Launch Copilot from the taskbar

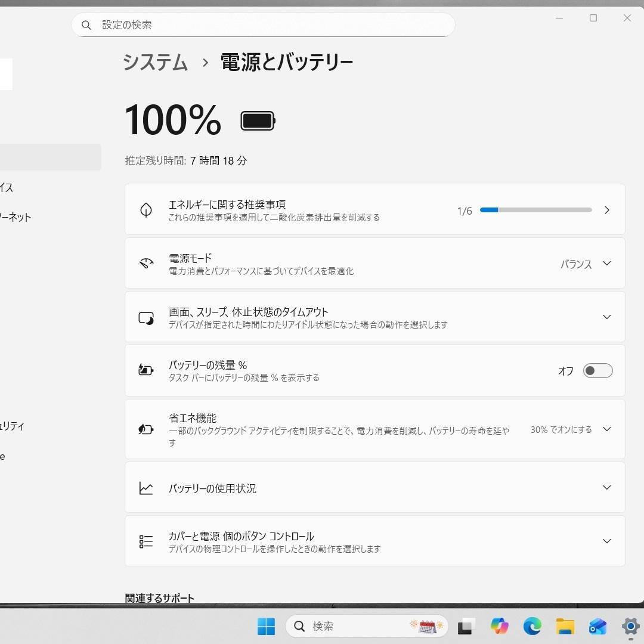pos(499,626)
